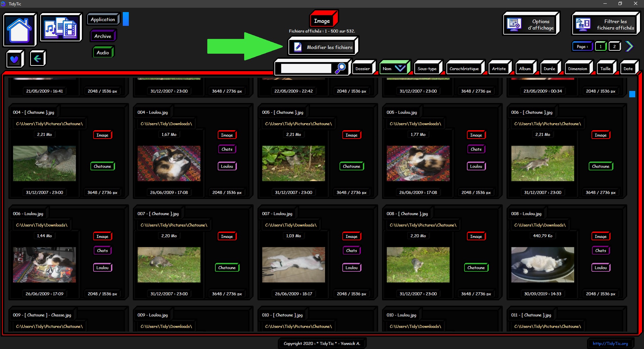644x349 pixels.
Task: Sort files by Dimension
Action: [x=578, y=68]
